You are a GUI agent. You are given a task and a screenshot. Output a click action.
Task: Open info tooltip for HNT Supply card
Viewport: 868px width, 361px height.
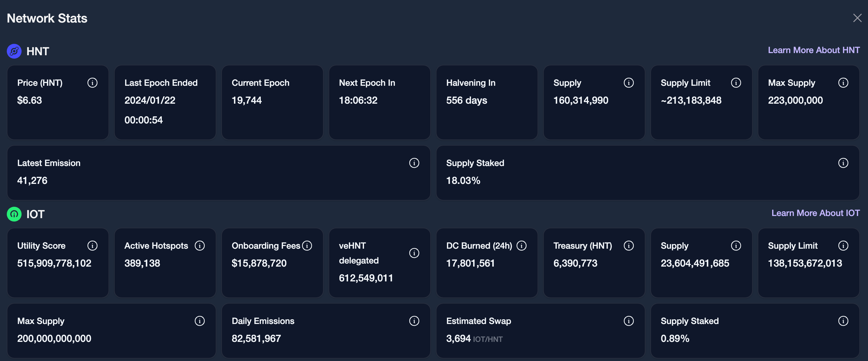[628, 83]
